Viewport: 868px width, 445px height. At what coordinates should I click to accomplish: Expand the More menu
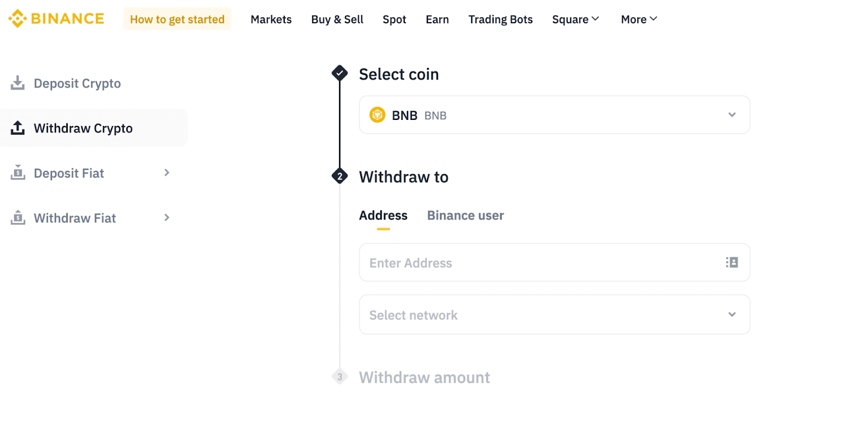(x=639, y=20)
